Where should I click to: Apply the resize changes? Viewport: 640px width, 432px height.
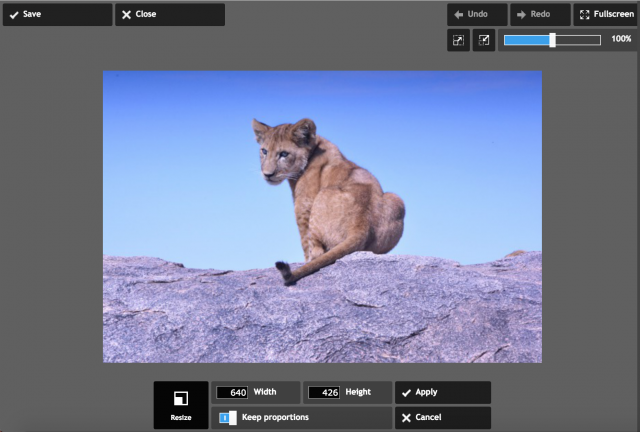pyautogui.click(x=442, y=393)
